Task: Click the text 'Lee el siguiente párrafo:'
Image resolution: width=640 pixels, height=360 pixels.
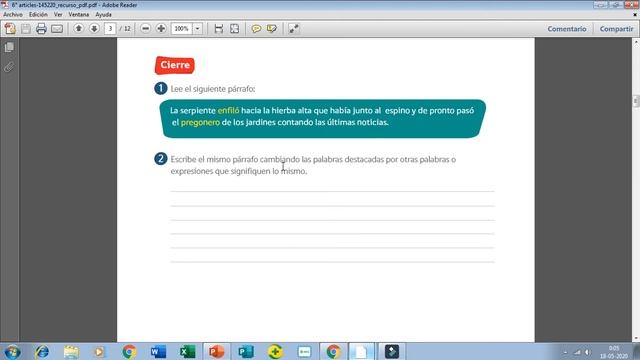Action: point(213,89)
